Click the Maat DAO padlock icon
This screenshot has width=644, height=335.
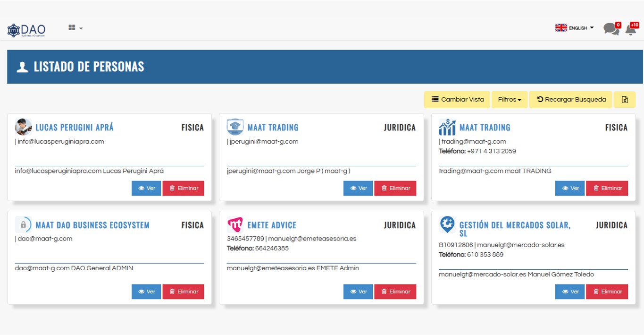[x=23, y=224]
